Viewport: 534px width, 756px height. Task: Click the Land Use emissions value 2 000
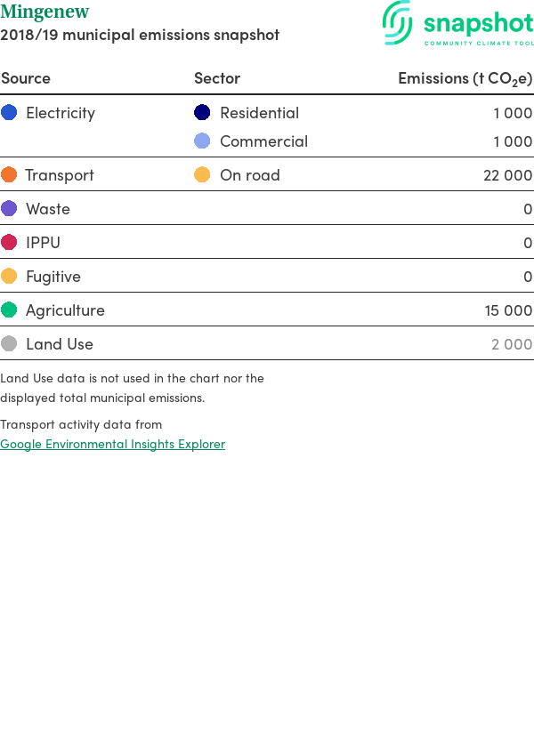tap(512, 344)
